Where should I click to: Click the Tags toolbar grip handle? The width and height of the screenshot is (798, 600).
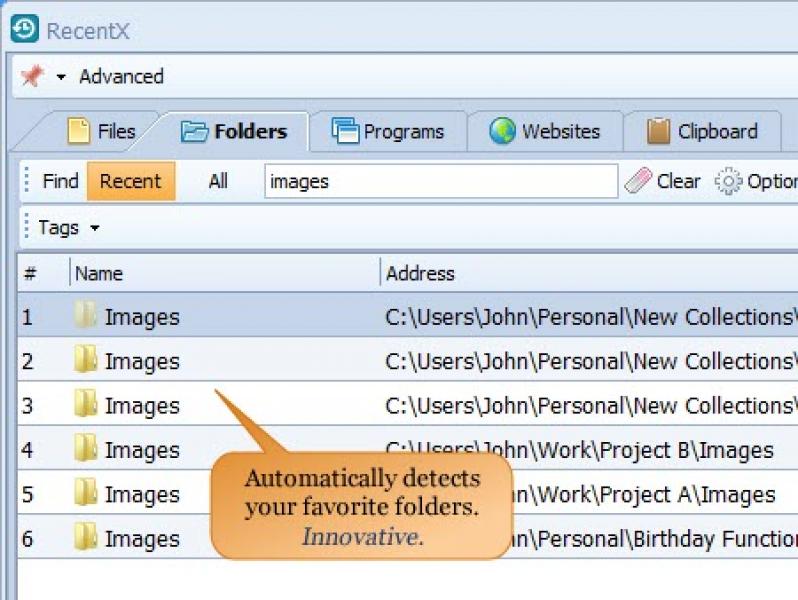[x=26, y=227]
